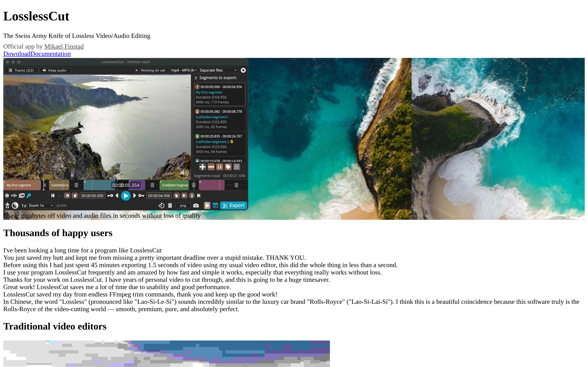Toggle simple mode with the baby icon

click(x=7, y=206)
